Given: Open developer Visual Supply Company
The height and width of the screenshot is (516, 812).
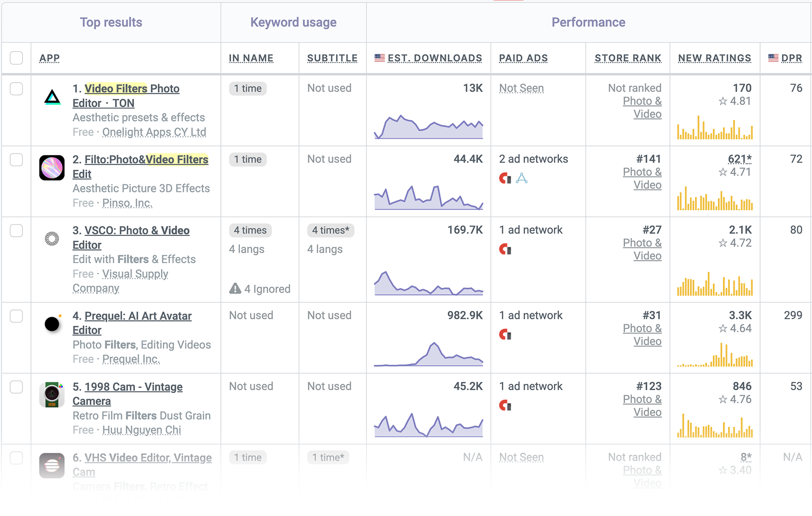Looking at the screenshot, I should [x=121, y=281].
